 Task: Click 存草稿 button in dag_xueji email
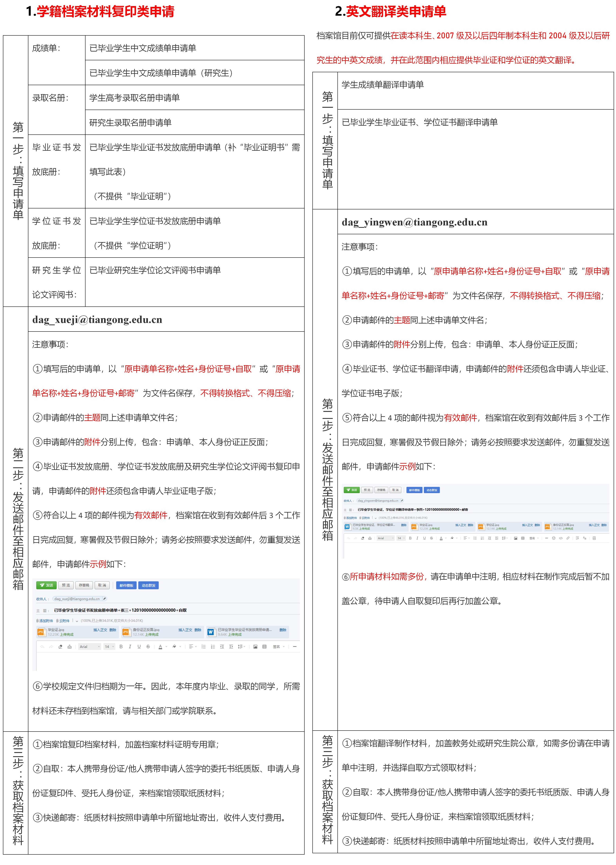tap(84, 585)
